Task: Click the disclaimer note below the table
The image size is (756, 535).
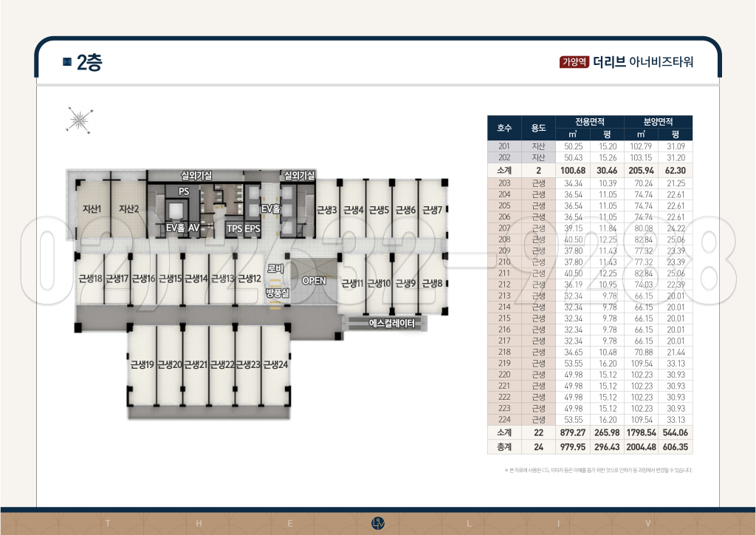Action: pyautogui.click(x=598, y=470)
